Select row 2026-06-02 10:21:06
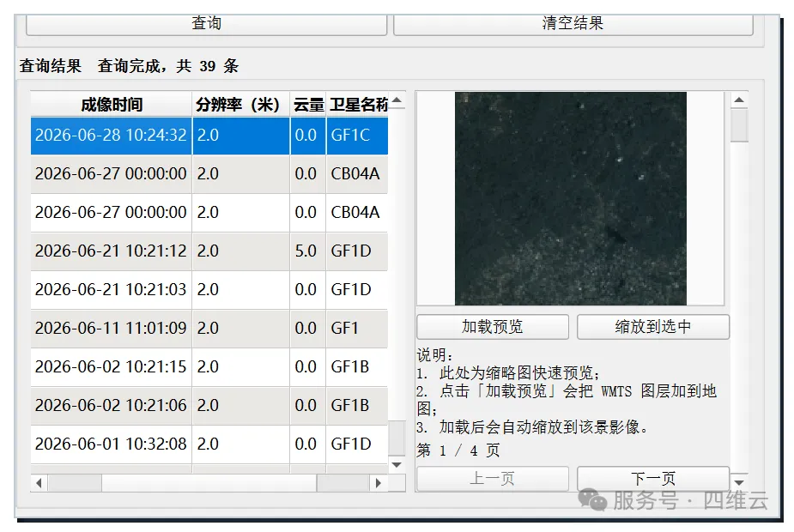The image size is (794, 532). [209, 406]
